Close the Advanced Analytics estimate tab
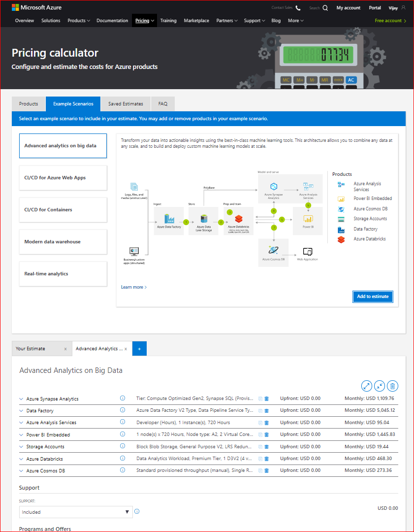The image size is (414, 532). pyautogui.click(x=126, y=349)
